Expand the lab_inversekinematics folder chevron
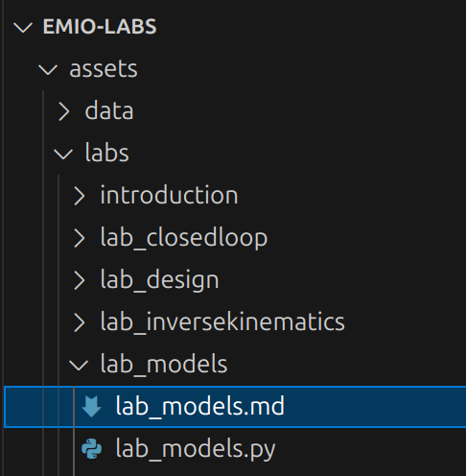Image resolution: width=466 pixels, height=476 pixels. click(x=80, y=322)
